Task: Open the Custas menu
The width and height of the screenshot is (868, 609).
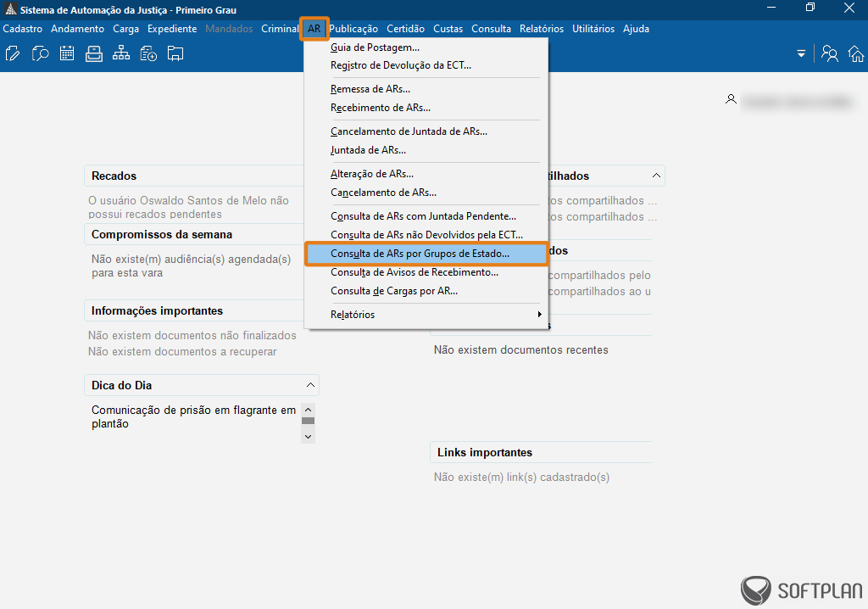Action: (x=448, y=29)
